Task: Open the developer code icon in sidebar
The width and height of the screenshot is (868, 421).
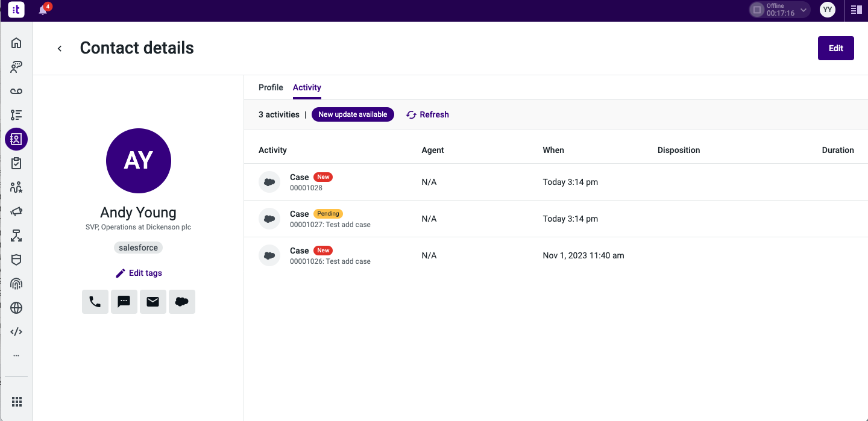Action: coord(16,331)
